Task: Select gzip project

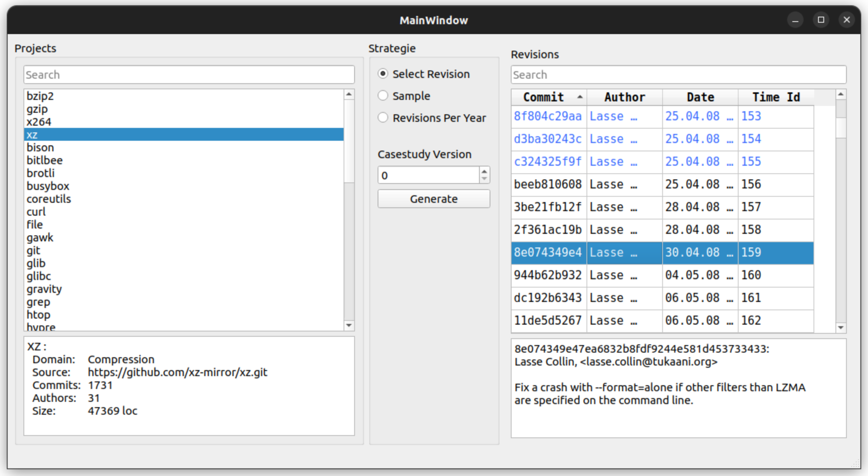Action: tap(184, 109)
